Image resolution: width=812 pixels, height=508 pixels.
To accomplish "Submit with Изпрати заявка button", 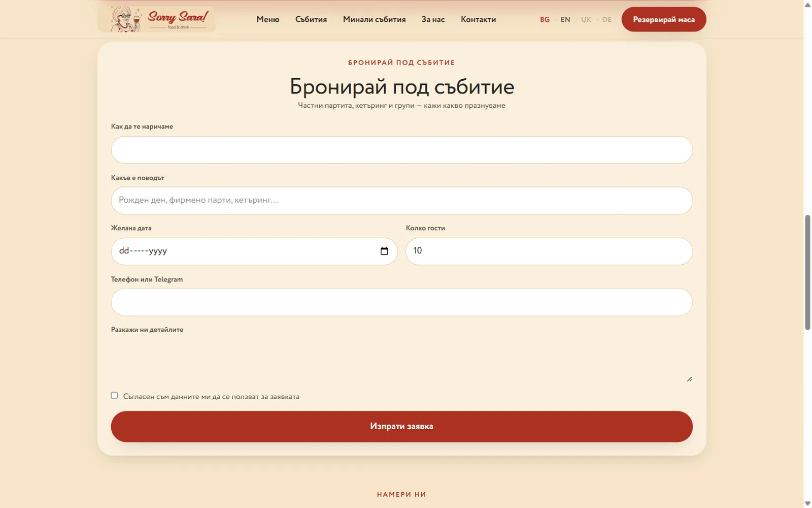I will click(x=401, y=427).
